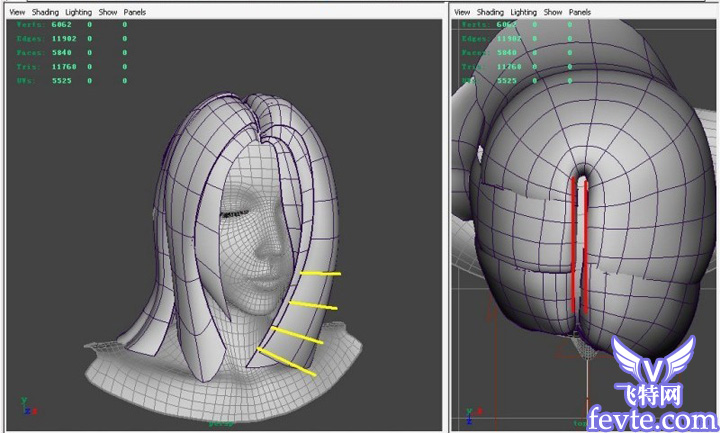Open the Panels menu in left viewport
Viewport: 720px width, 433px height.
134,12
